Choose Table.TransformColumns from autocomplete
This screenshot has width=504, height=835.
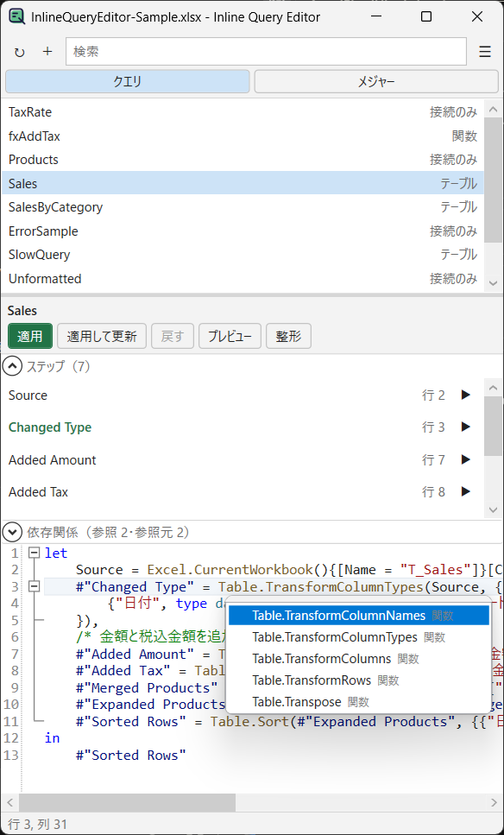pyautogui.click(x=359, y=659)
